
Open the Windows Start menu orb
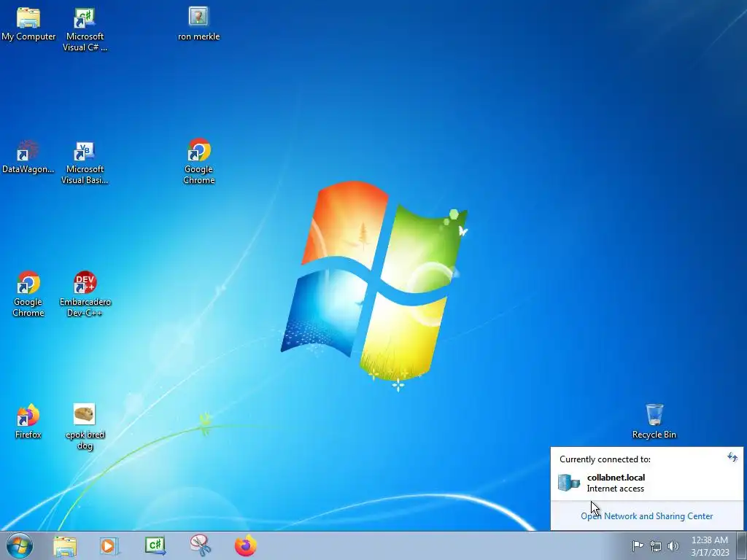pyautogui.click(x=20, y=545)
